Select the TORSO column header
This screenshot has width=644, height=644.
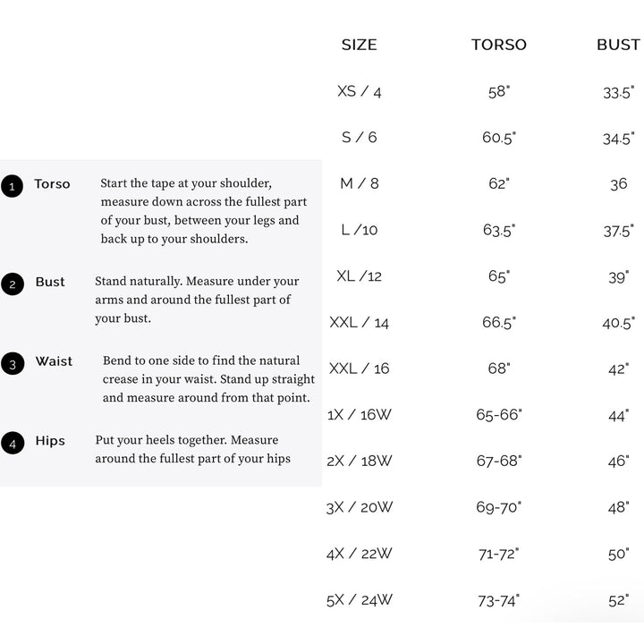pyautogui.click(x=498, y=45)
